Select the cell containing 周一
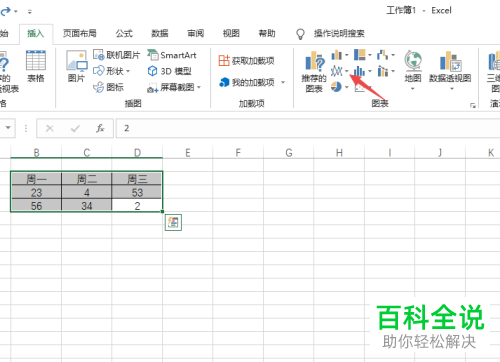This screenshot has width=500, height=362. coord(36,179)
